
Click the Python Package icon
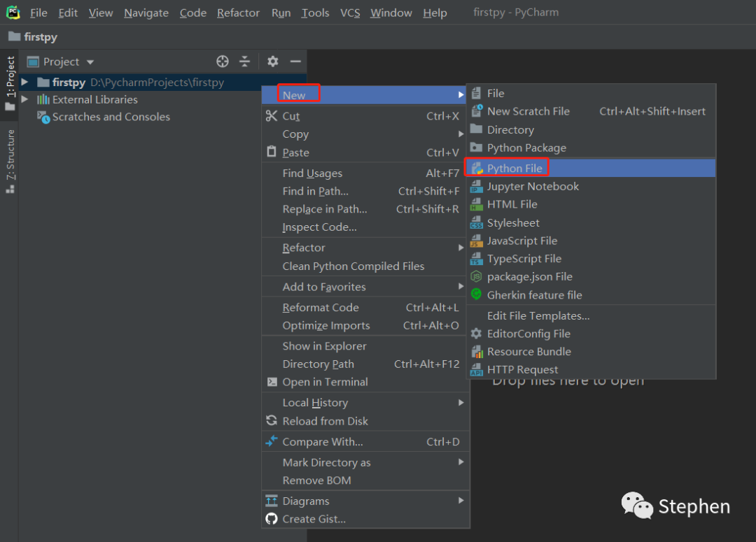[477, 147]
